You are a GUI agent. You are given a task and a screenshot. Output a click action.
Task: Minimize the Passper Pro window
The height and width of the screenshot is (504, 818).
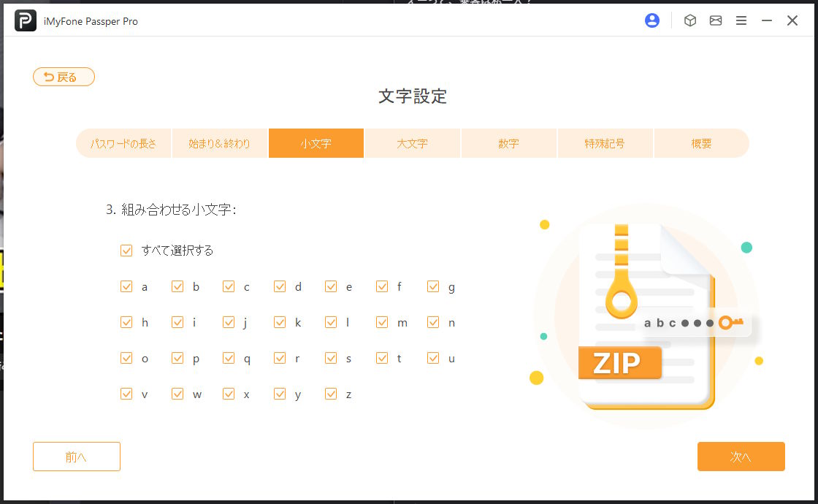click(767, 21)
